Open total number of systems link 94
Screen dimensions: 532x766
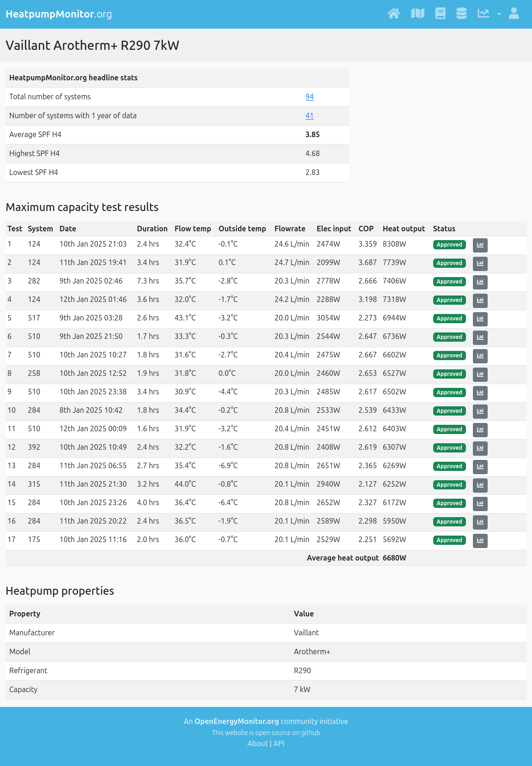pyautogui.click(x=309, y=97)
